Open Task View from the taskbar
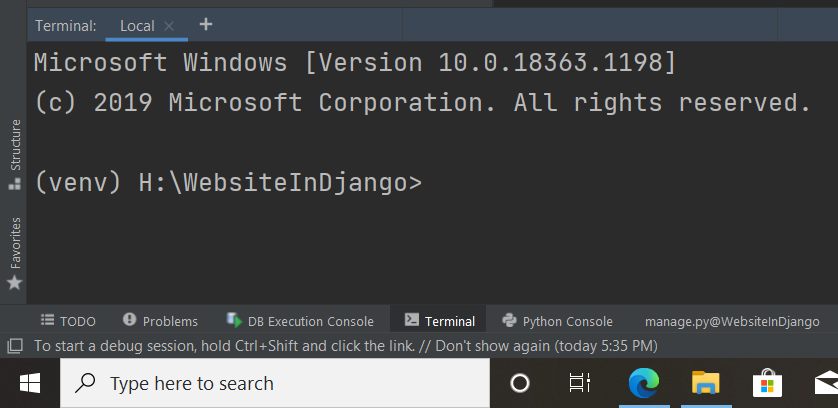Image resolution: width=838 pixels, height=408 pixels. (580, 383)
